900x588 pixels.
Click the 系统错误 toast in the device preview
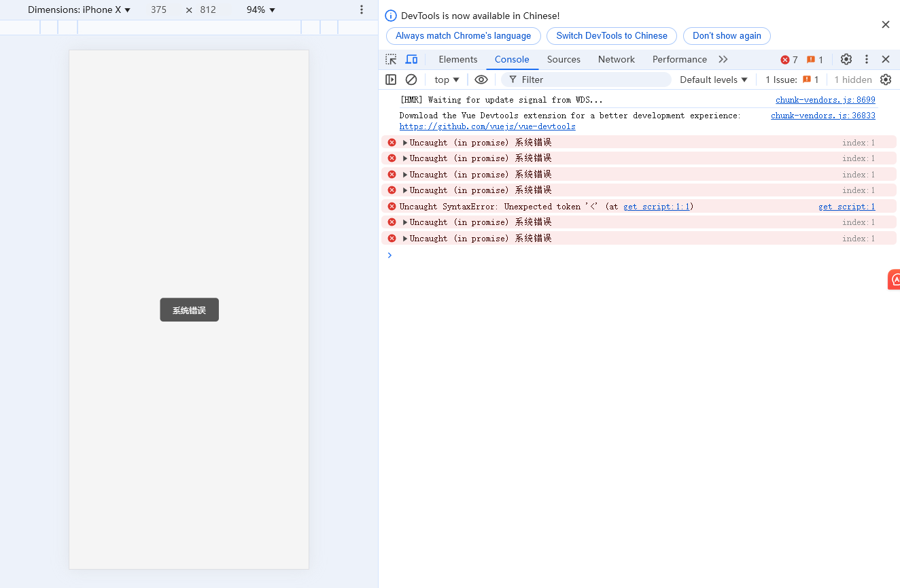point(189,310)
